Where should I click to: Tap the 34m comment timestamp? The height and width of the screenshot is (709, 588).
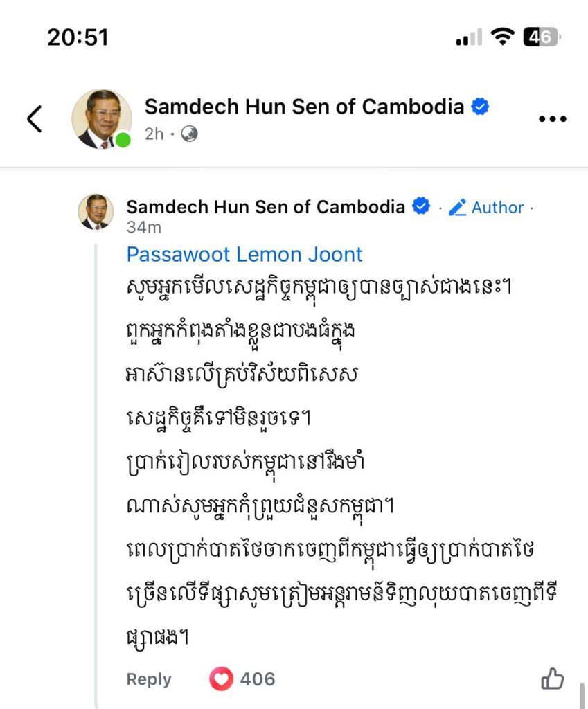click(143, 227)
